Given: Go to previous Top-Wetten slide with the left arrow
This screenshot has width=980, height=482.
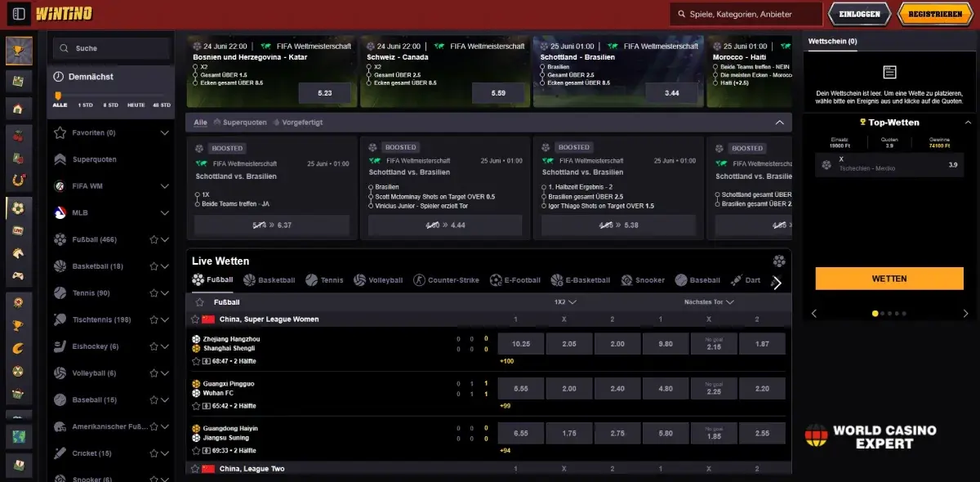Looking at the screenshot, I should coord(813,313).
